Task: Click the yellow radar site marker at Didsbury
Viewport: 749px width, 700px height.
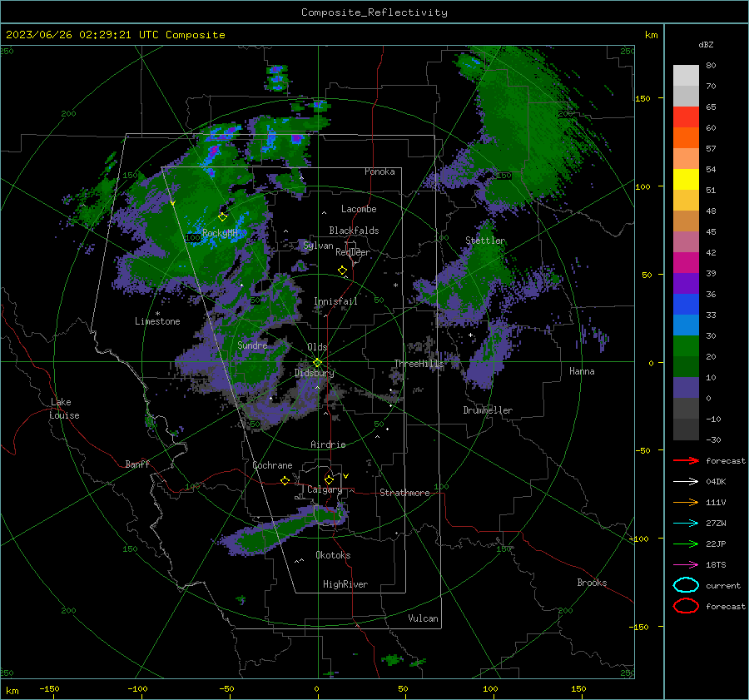Action: [318, 363]
